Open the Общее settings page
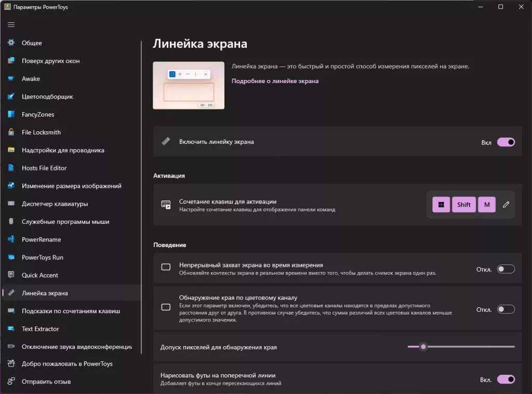The height and width of the screenshot is (394, 532). (71, 43)
